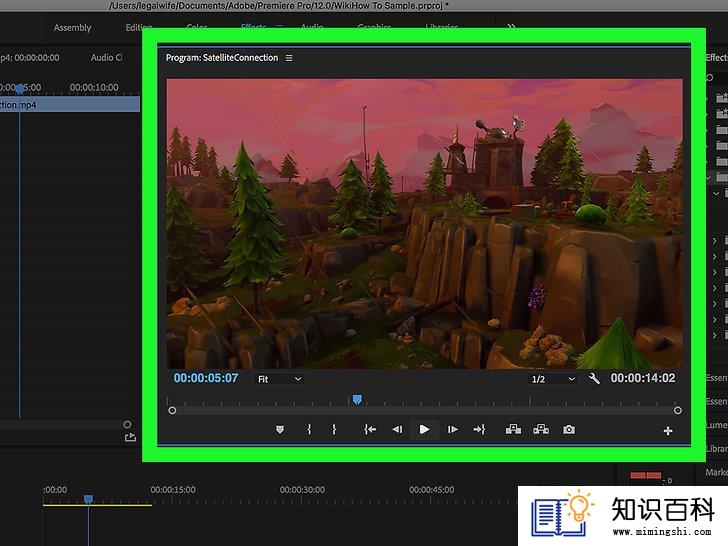Switch to the Audio Clip Mixer tab
Screen dimensions: 728x546
pos(106,58)
